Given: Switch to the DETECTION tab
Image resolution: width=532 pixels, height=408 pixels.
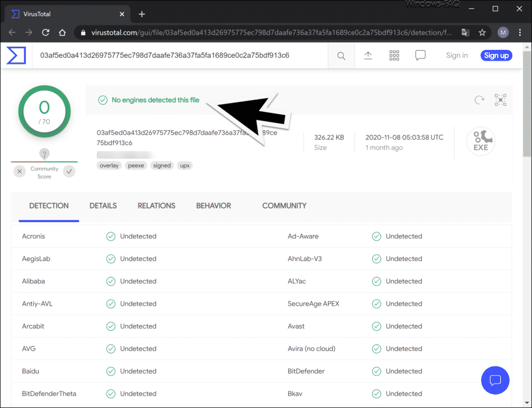Looking at the screenshot, I should tap(49, 206).
